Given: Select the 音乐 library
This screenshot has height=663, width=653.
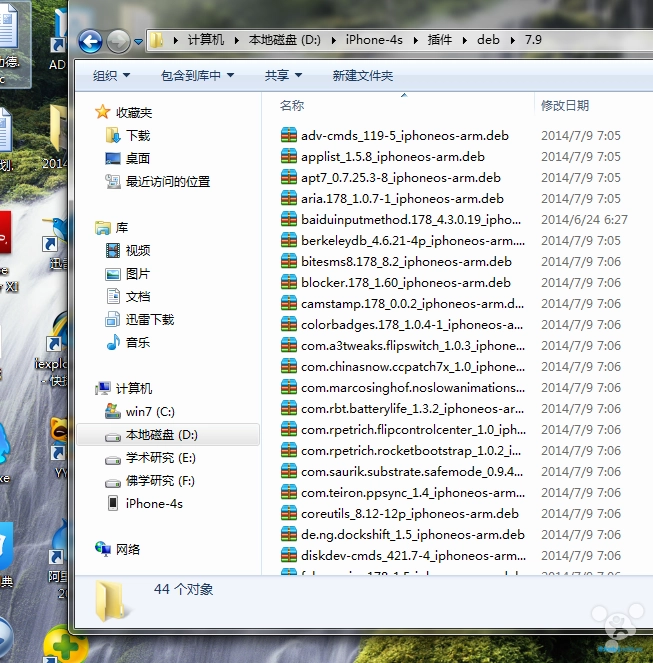Looking at the screenshot, I should (x=138, y=342).
